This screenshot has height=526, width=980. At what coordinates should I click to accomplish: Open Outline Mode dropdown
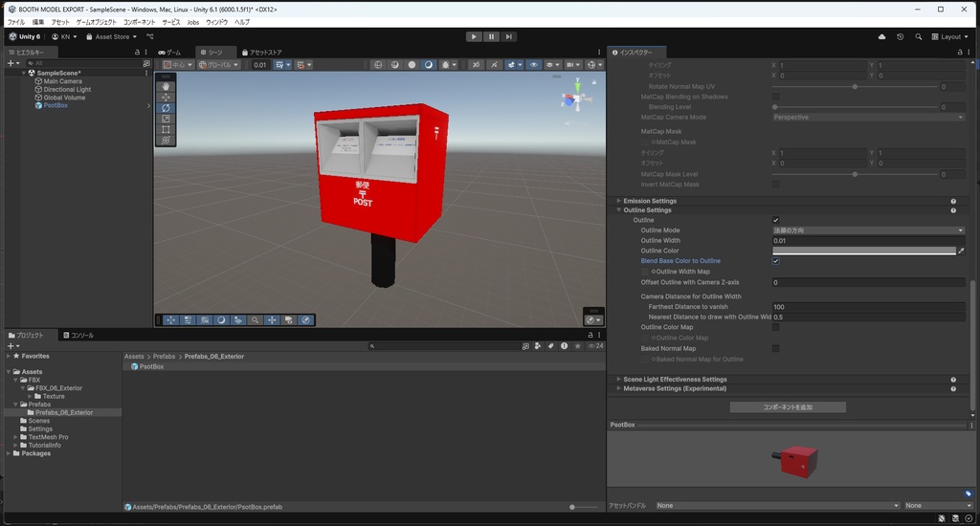pos(868,230)
